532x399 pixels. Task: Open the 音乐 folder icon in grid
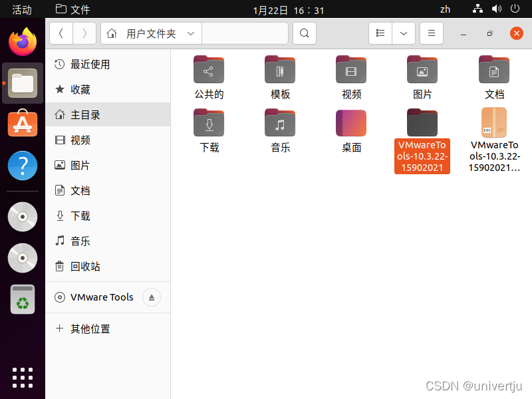pos(280,122)
